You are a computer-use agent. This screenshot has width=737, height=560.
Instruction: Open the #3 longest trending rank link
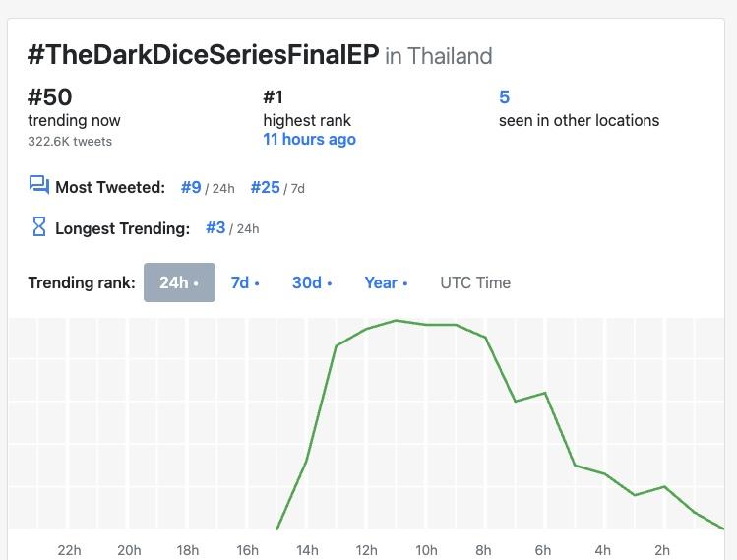[215, 228]
